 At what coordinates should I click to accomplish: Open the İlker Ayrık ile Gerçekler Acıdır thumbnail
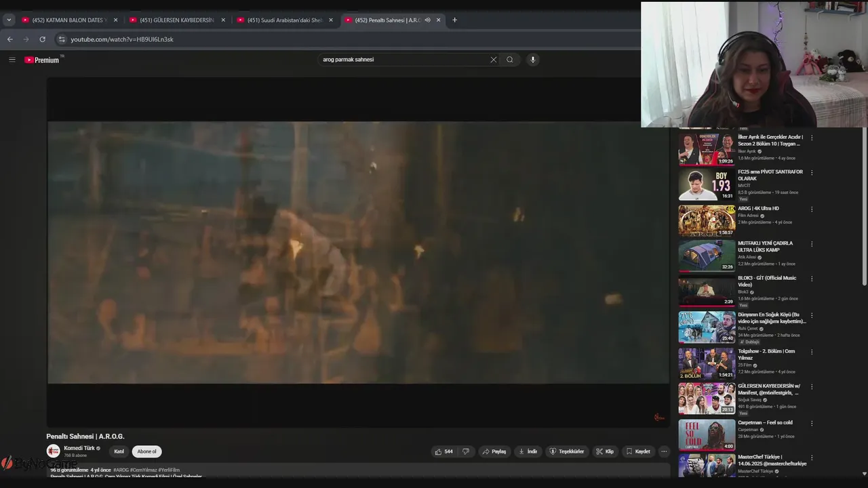(707, 148)
